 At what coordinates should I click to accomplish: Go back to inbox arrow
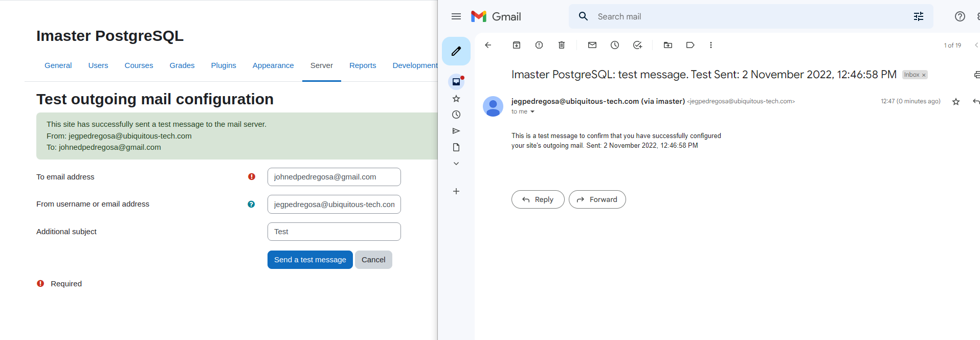point(488,45)
